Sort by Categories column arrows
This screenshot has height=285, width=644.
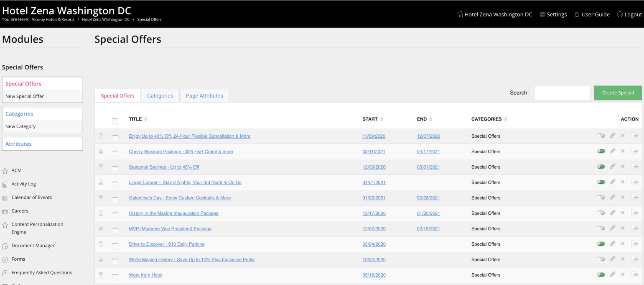(506, 119)
